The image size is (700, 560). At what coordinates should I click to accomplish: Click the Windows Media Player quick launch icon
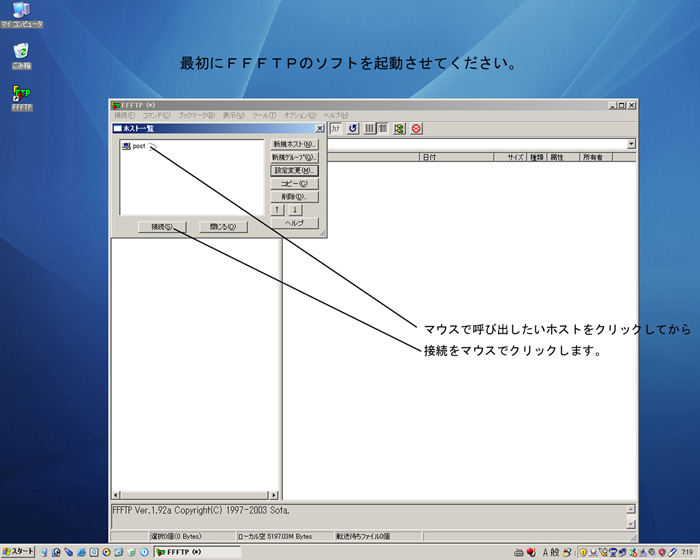coord(106,552)
